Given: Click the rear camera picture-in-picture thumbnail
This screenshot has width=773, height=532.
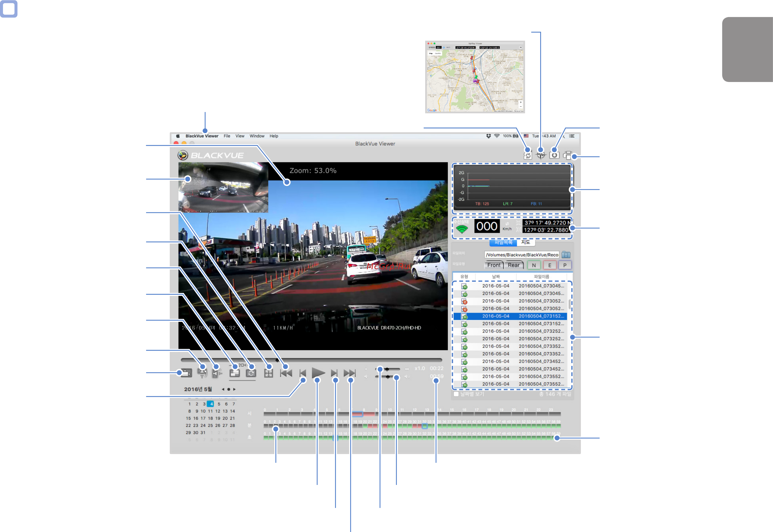Looking at the screenshot, I should [x=223, y=187].
